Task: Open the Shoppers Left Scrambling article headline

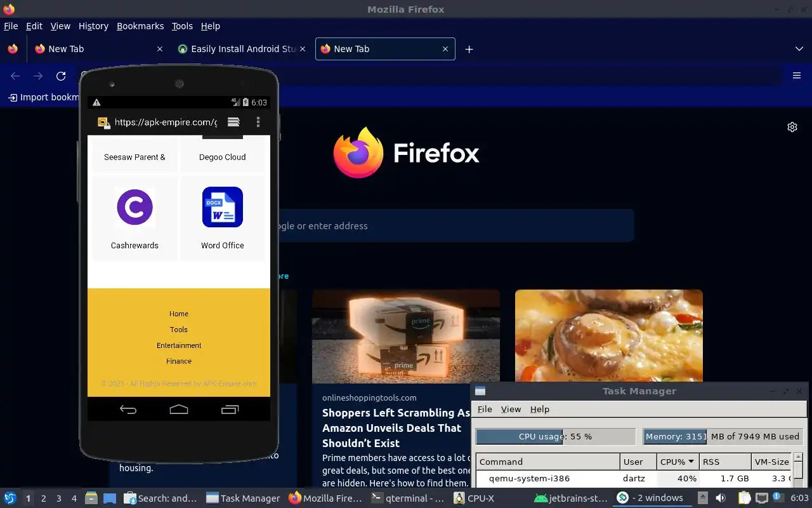Action: click(396, 428)
